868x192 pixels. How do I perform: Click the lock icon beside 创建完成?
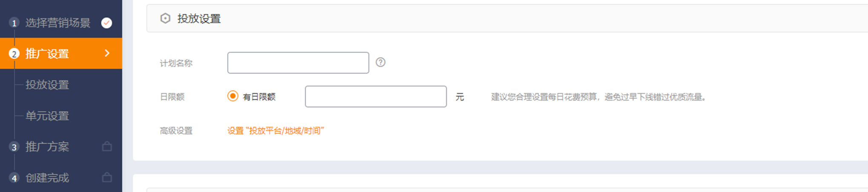(x=107, y=177)
